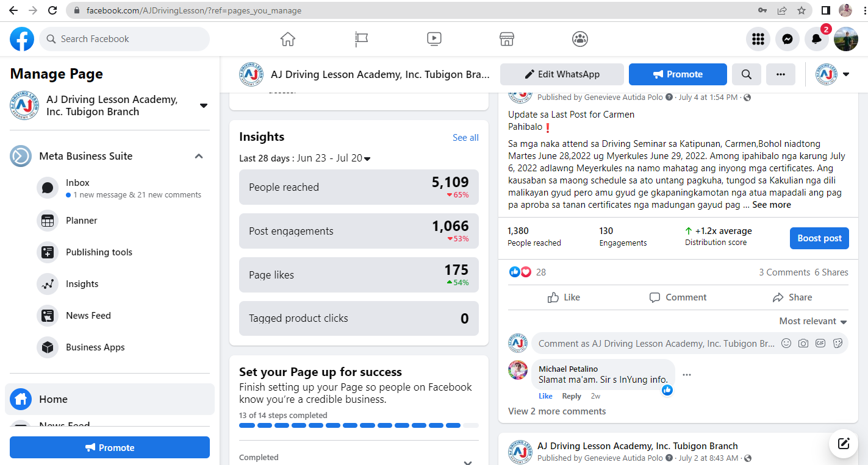Click the three-dot menu beside Michael Petalino's comment
This screenshot has height=465, width=868.
coord(687,374)
